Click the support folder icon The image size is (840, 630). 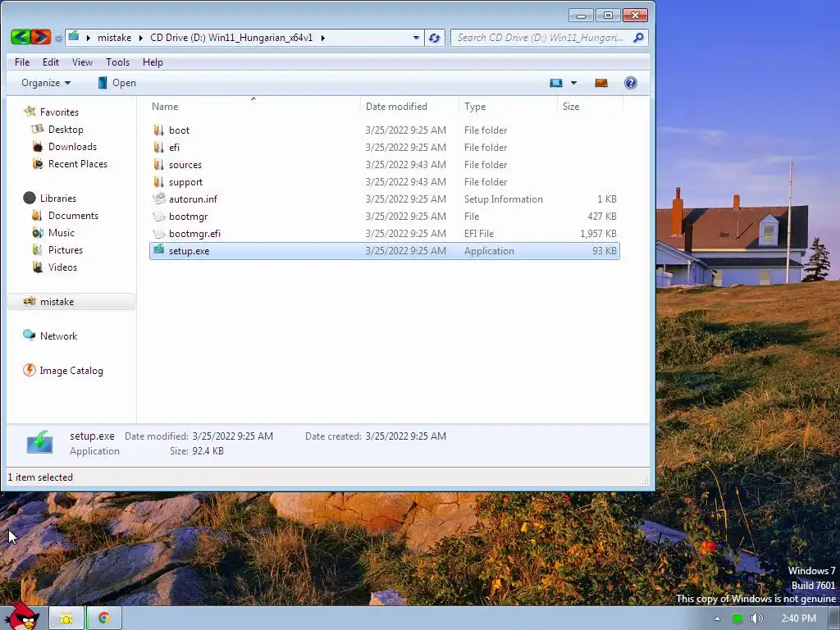158,181
